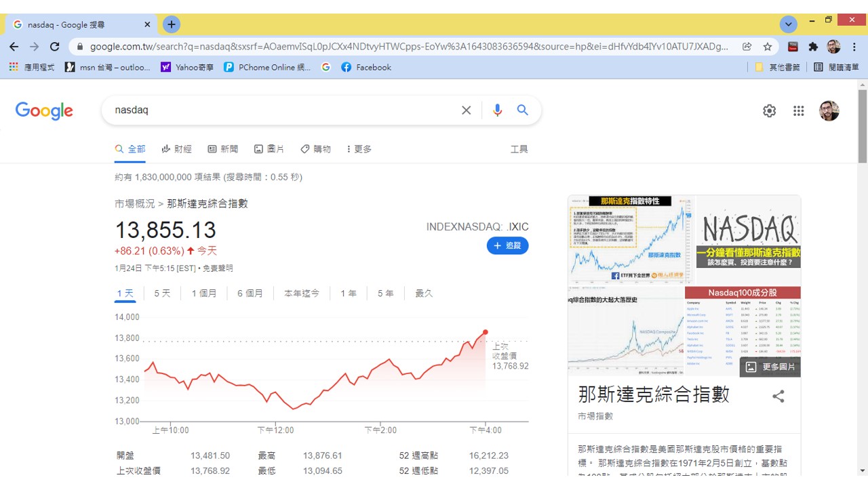This screenshot has height=488, width=868.
Task: Select the 最久 chart range
Action: (424, 293)
